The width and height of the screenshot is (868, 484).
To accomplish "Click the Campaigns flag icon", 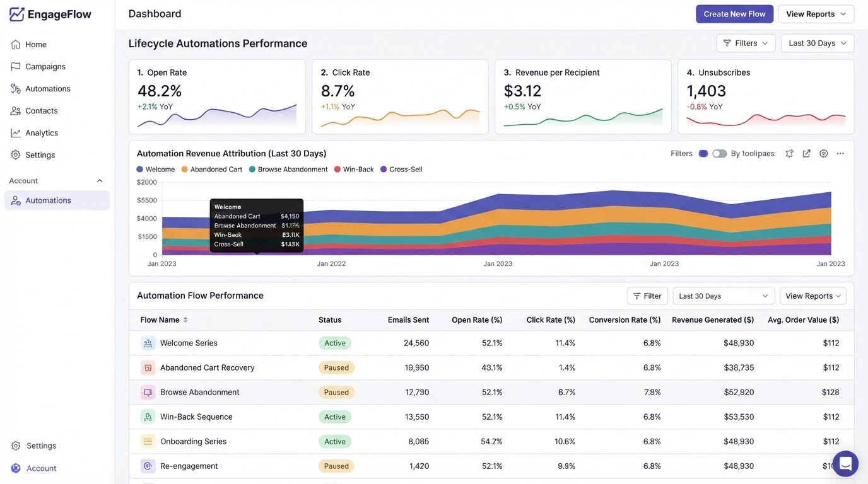I will (x=16, y=66).
